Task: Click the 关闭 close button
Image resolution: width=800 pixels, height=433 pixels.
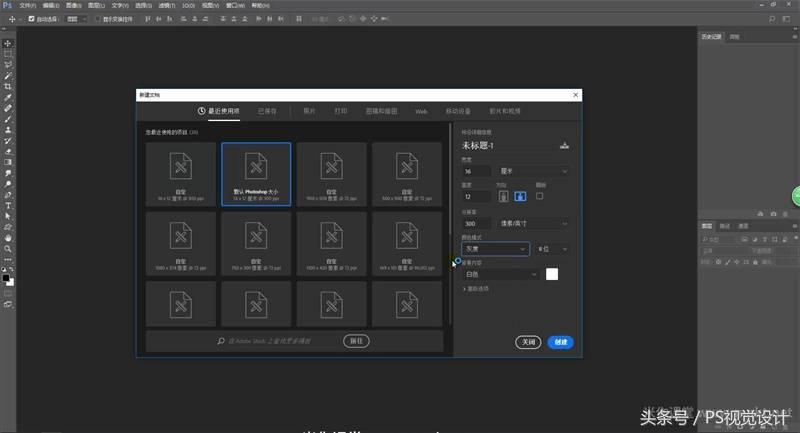Action: point(529,342)
